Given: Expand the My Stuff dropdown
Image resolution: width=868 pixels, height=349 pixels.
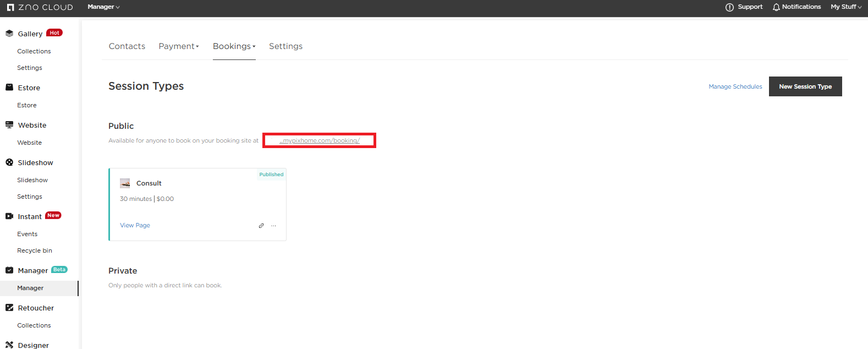Looking at the screenshot, I should click(846, 7).
